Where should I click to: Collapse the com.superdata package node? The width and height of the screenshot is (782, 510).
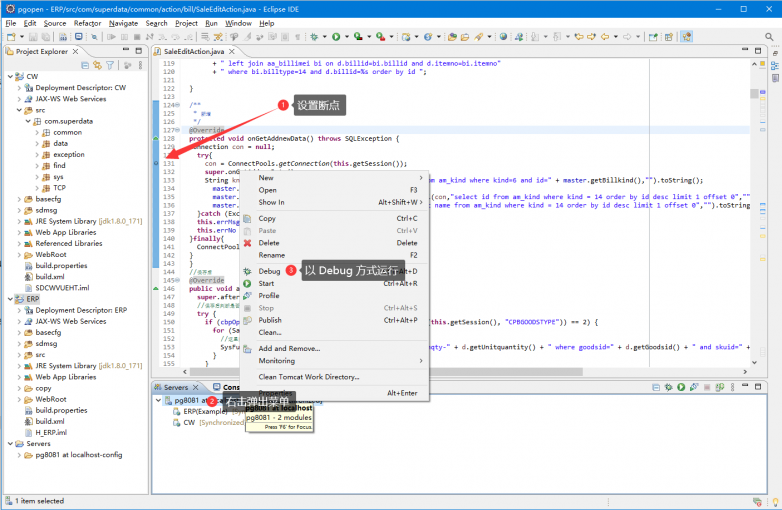click(27, 121)
